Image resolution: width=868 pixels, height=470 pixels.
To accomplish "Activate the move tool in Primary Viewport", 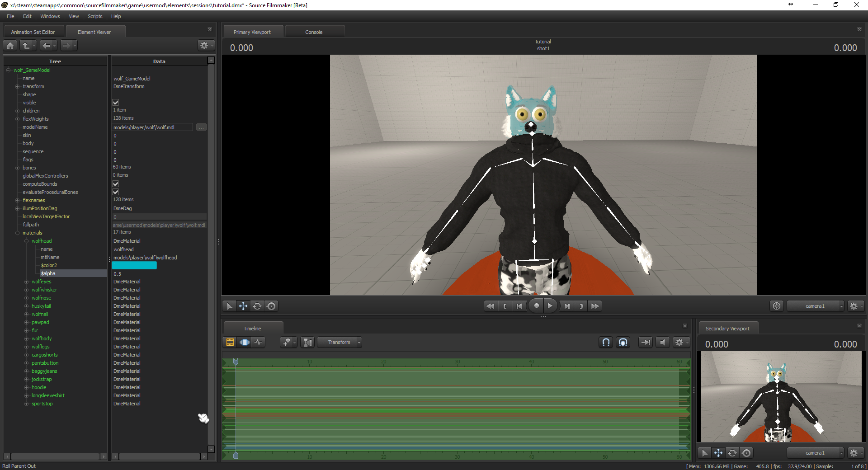I will (243, 306).
